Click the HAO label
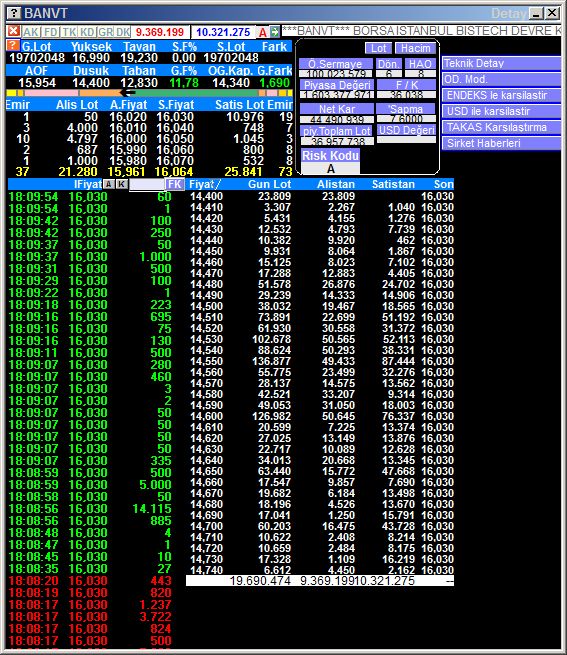The height and width of the screenshot is (655, 567). [x=420, y=64]
